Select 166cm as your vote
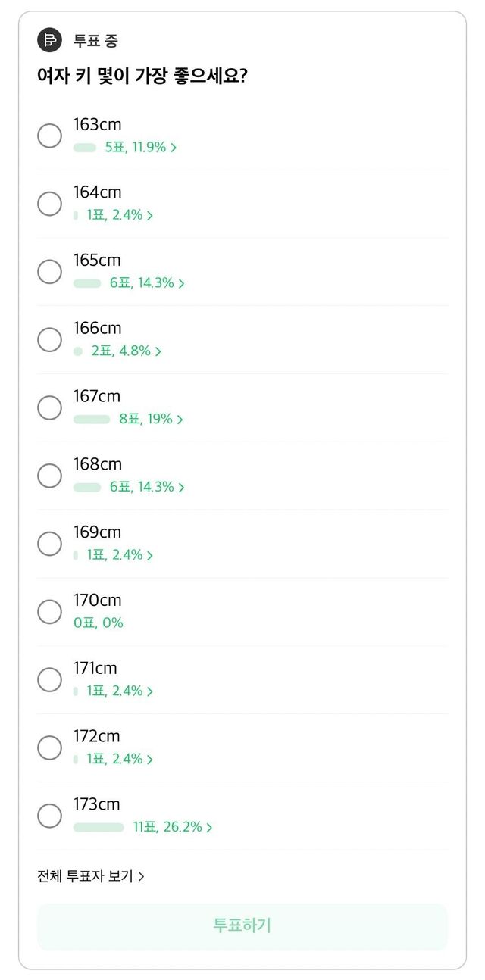This screenshot has height=980, width=485. pos(50,340)
